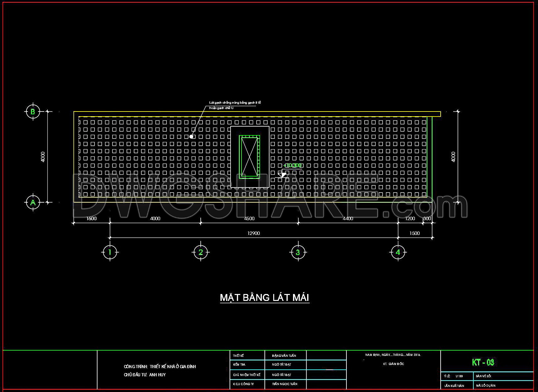
Task: Select the 12900 overall dimension text
Action: pyautogui.click(x=254, y=233)
